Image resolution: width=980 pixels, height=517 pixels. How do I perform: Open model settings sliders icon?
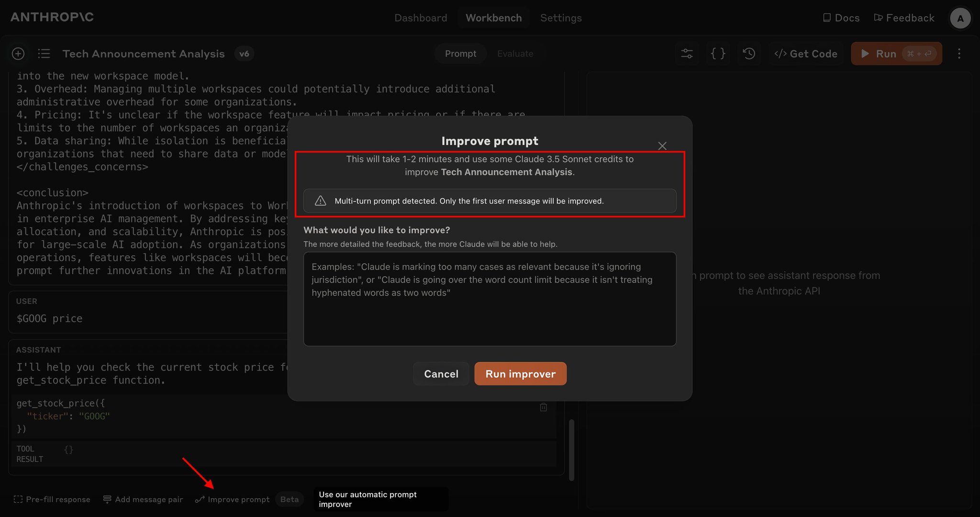pyautogui.click(x=687, y=54)
